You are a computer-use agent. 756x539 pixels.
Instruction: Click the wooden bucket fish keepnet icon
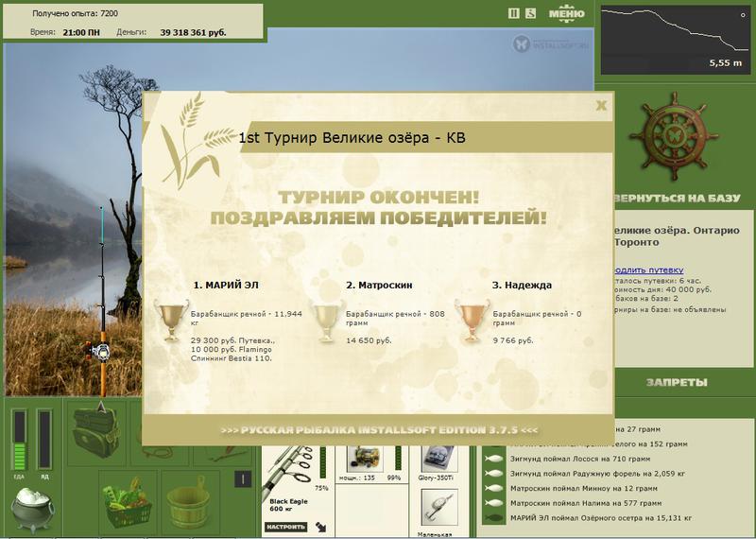pyautogui.click(x=188, y=503)
